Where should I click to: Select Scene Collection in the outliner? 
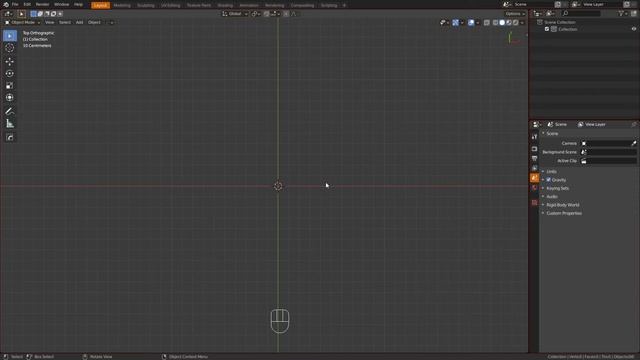point(560,22)
